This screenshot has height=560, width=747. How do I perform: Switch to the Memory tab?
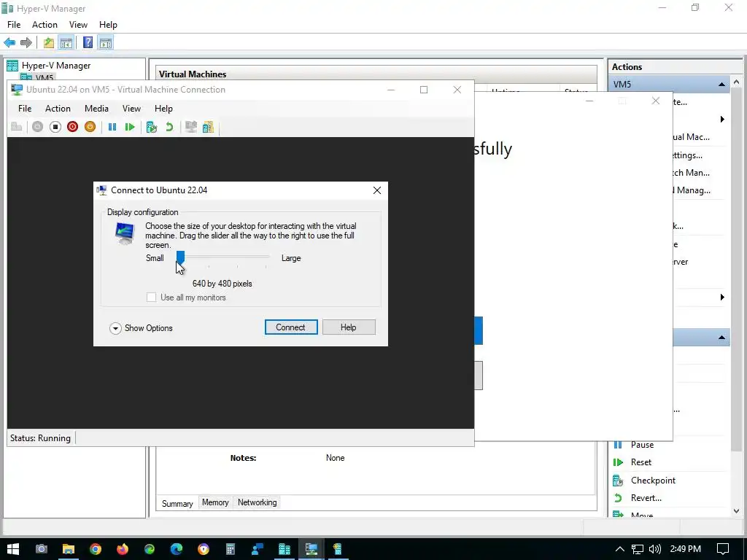click(x=215, y=502)
